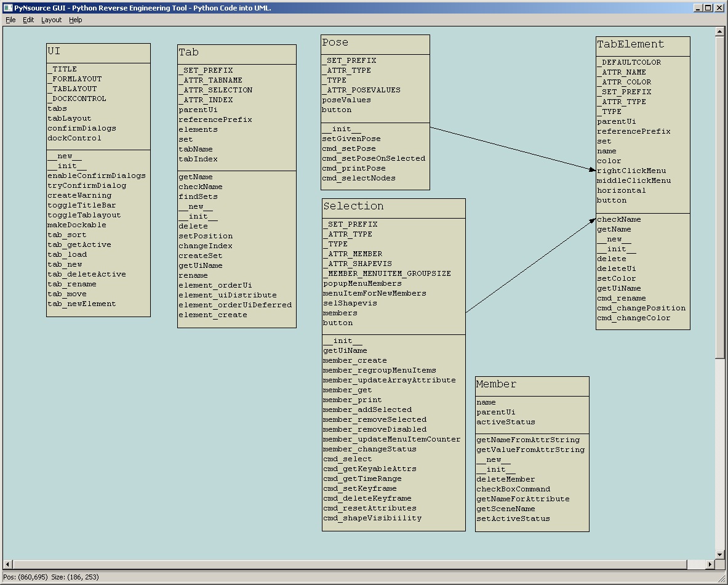This screenshot has height=585, width=728.
Task: Click the horizontal scrollbar track
Action: coord(369,563)
